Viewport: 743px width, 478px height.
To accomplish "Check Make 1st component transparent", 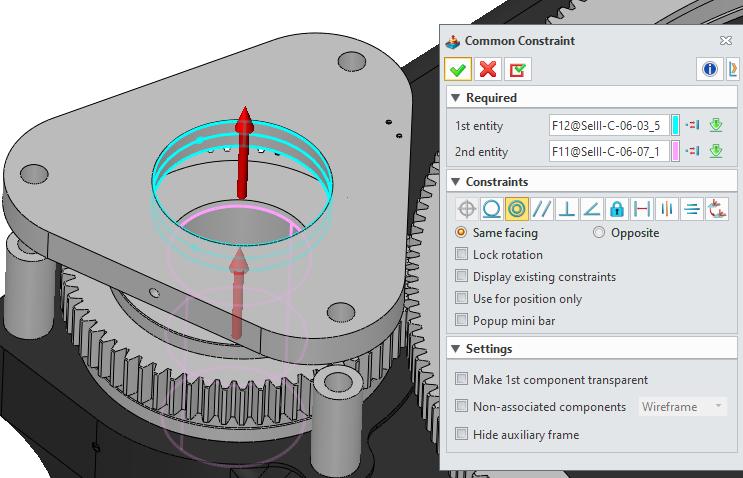I will pyautogui.click(x=461, y=380).
